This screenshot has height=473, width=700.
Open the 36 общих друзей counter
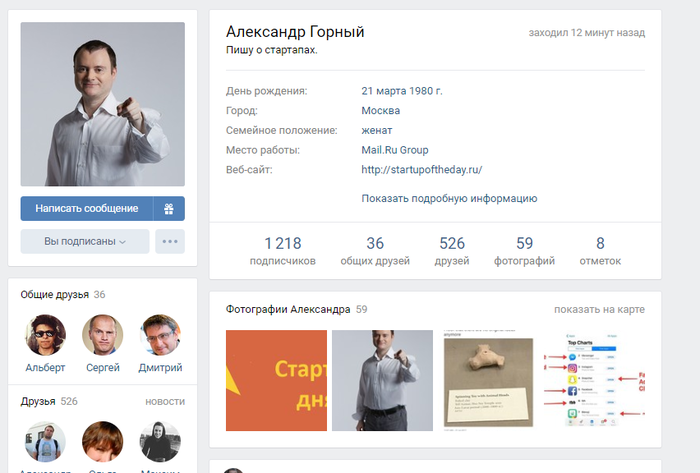coord(375,251)
